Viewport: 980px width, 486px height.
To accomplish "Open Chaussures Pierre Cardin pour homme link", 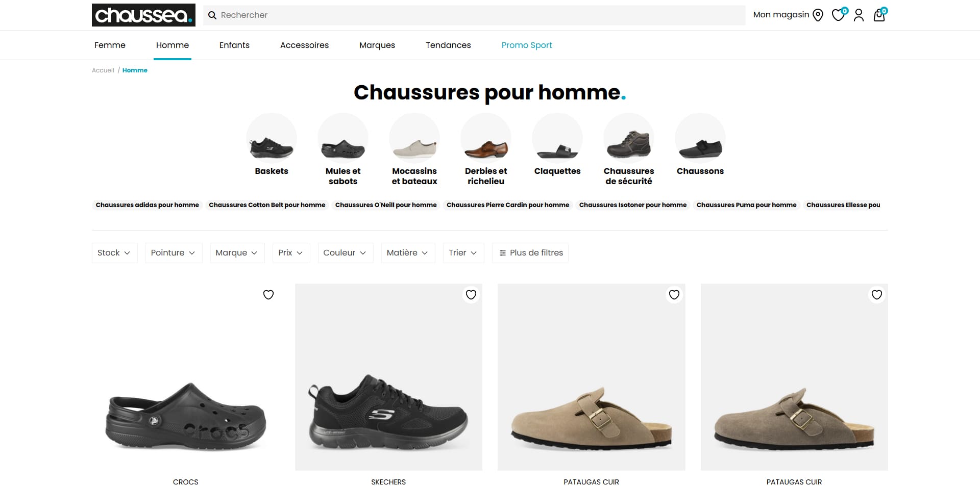I will point(508,205).
